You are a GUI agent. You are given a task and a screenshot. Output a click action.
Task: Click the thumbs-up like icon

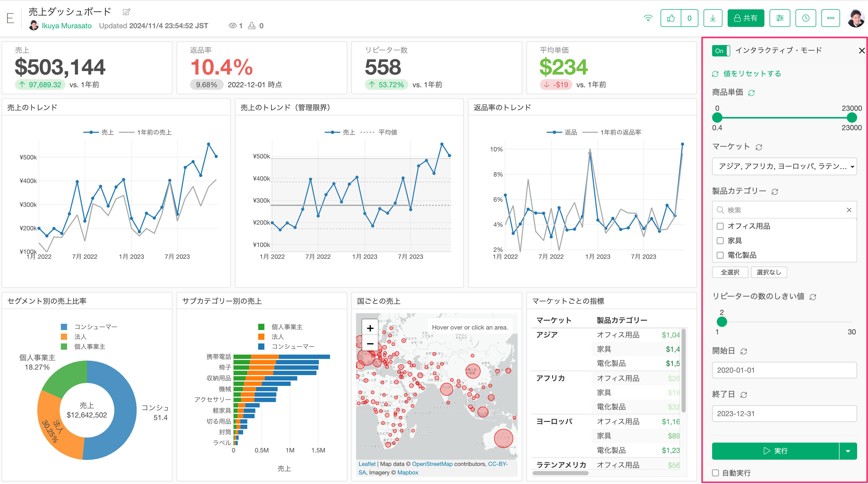[x=670, y=18]
